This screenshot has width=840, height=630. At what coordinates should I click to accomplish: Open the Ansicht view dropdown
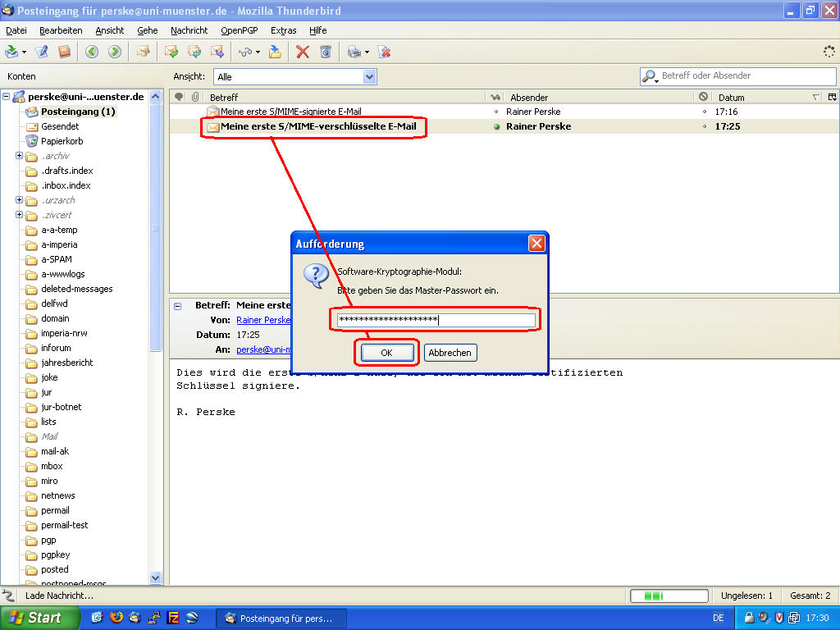[369, 76]
